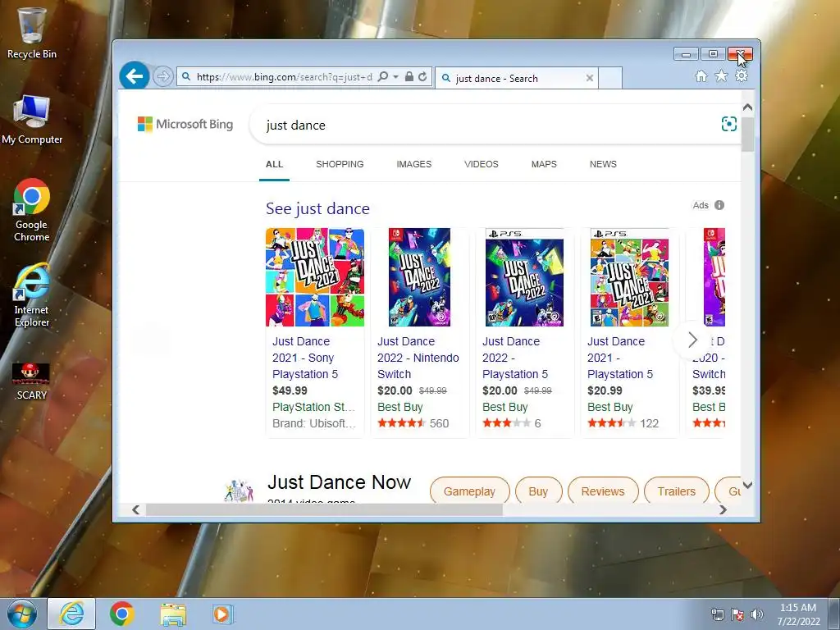The width and height of the screenshot is (840, 630).
Task: Open Windows Media Player from taskbar
Action: point(222,614)
